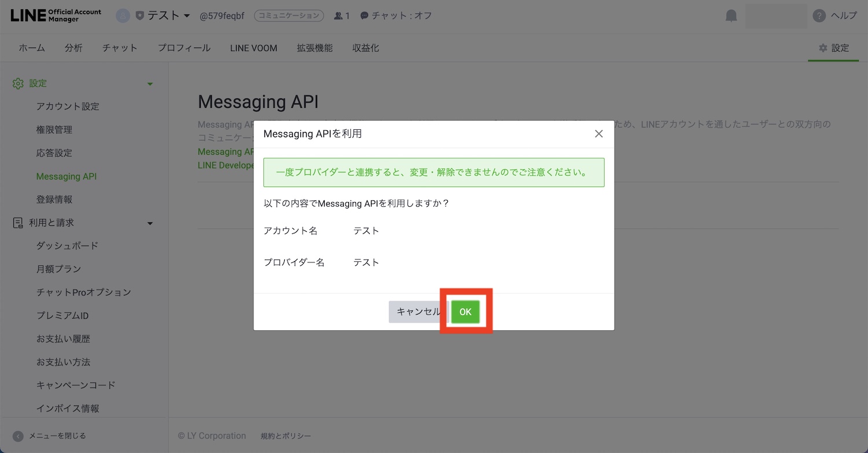Open the notification bell
This screenshot has height=453, width=868.
click(x=731, y=16)
